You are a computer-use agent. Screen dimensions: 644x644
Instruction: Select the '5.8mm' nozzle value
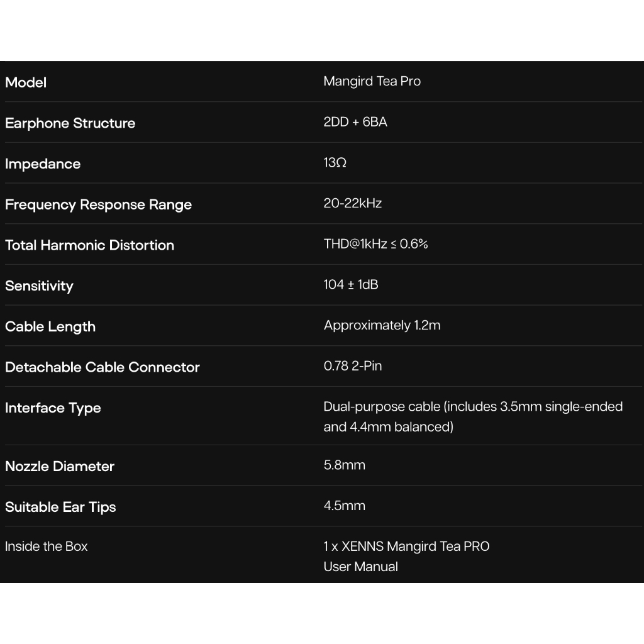345,465
